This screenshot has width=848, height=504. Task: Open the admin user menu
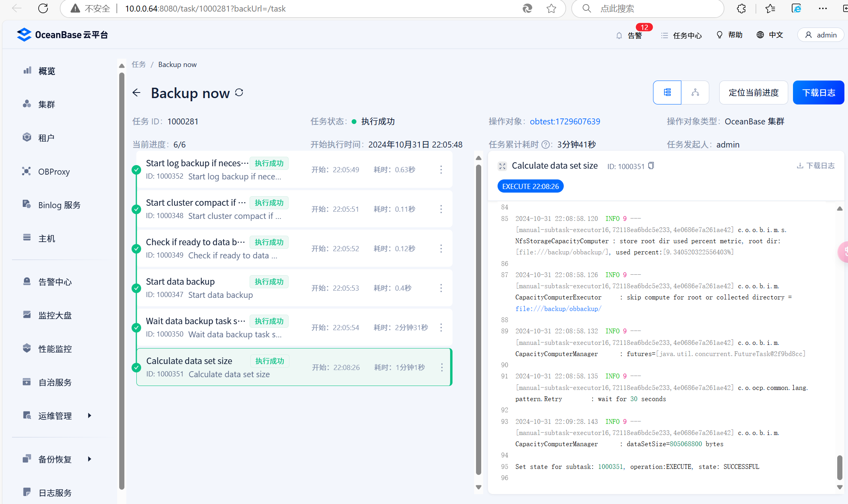click(821, 35)
